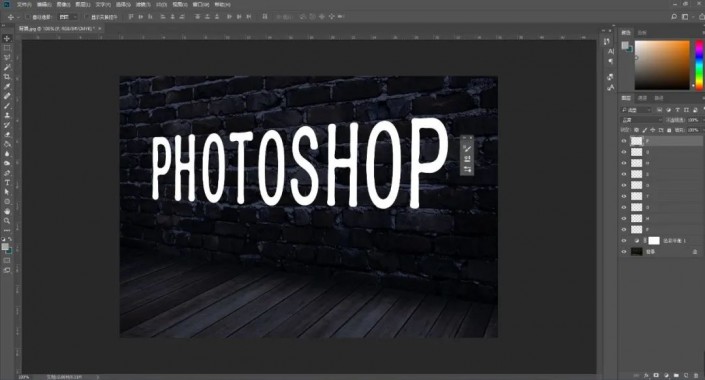
Task: Hide the selected top P layer's eye
Action: (x=624, y=141)
